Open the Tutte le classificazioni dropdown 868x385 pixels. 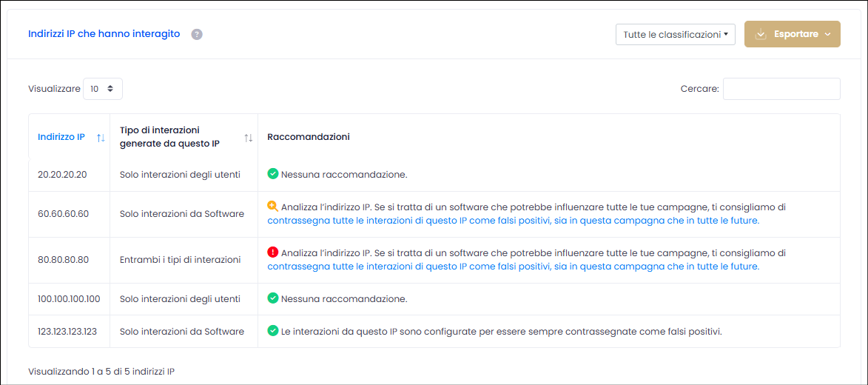pos(676,34)
